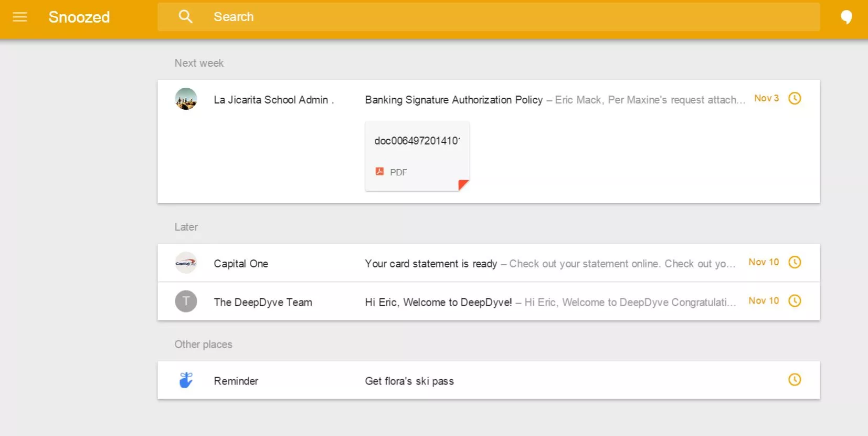Click the Reminder finger-string icon
The height and width of the screenshot is (436, 868).
point(186,380)
